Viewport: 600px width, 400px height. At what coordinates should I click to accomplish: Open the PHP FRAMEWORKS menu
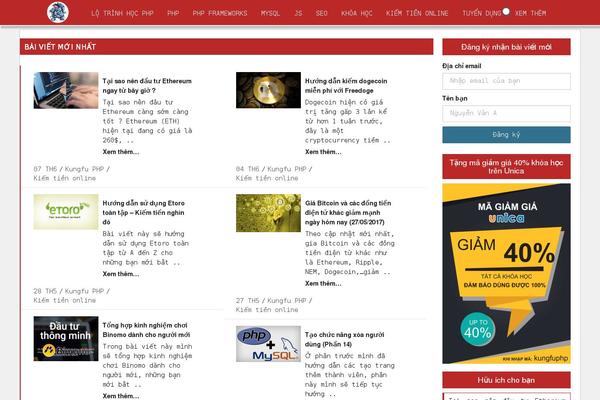[220, 13]
